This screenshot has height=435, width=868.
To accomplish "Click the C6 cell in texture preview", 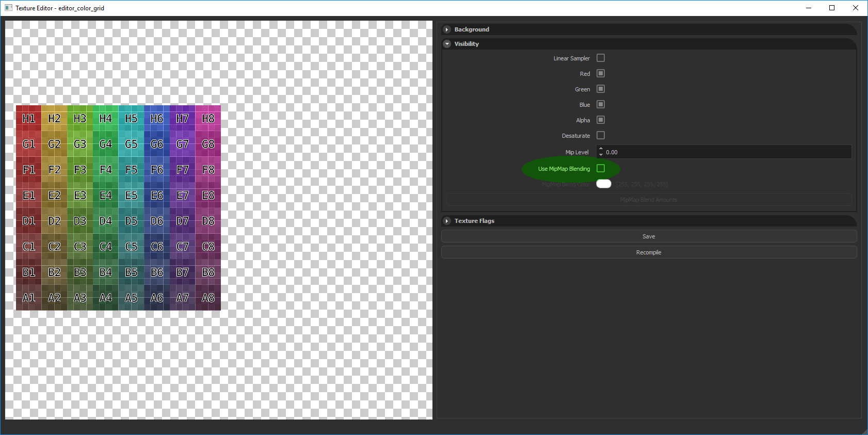I will point(157,247).
